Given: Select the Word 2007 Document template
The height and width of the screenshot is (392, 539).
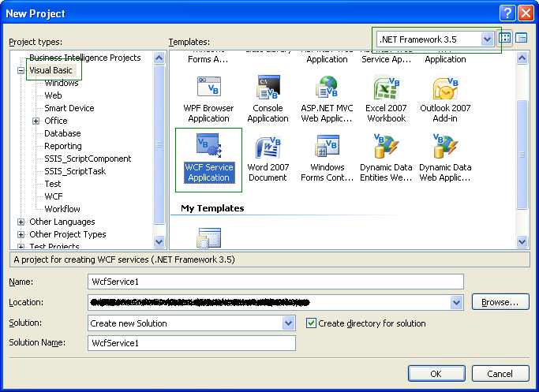Looking at the screenshot, I should 268,159.
